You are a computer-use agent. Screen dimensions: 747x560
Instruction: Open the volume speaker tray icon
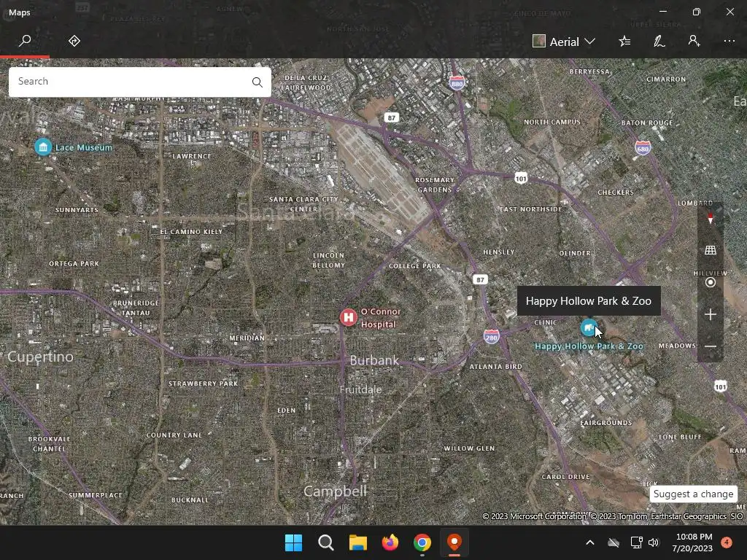click(654, 542)
